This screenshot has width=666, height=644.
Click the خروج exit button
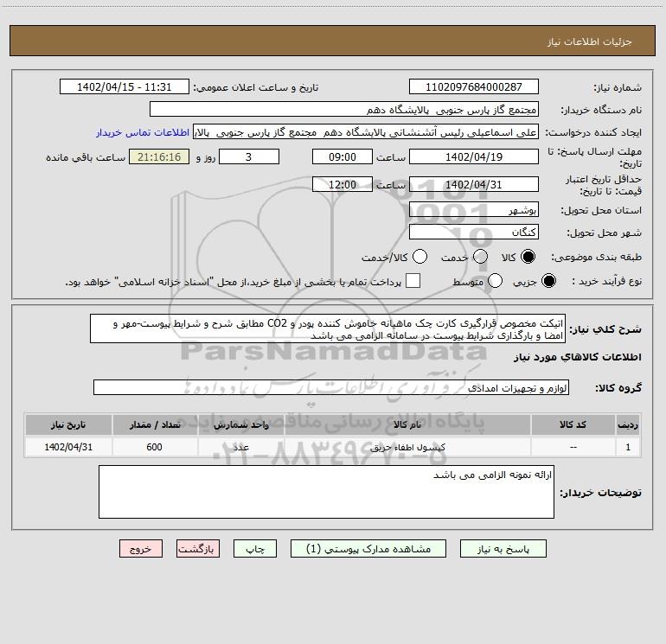[141, 549]
